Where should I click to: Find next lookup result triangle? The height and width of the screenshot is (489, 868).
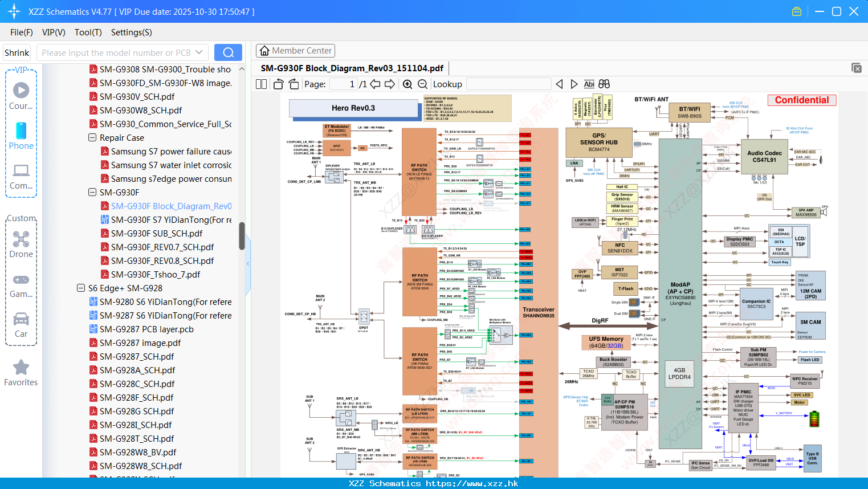click(574, 84)
